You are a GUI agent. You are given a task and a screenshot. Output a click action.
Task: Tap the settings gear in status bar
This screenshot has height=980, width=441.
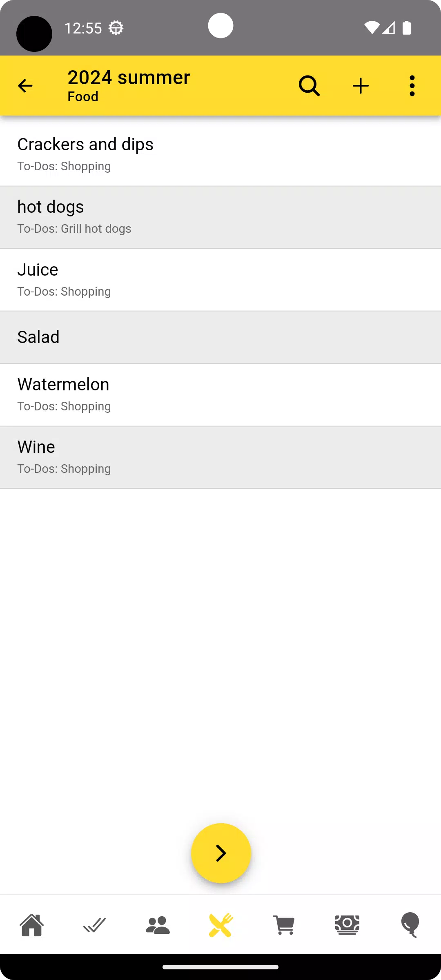(x=116, y=28)
